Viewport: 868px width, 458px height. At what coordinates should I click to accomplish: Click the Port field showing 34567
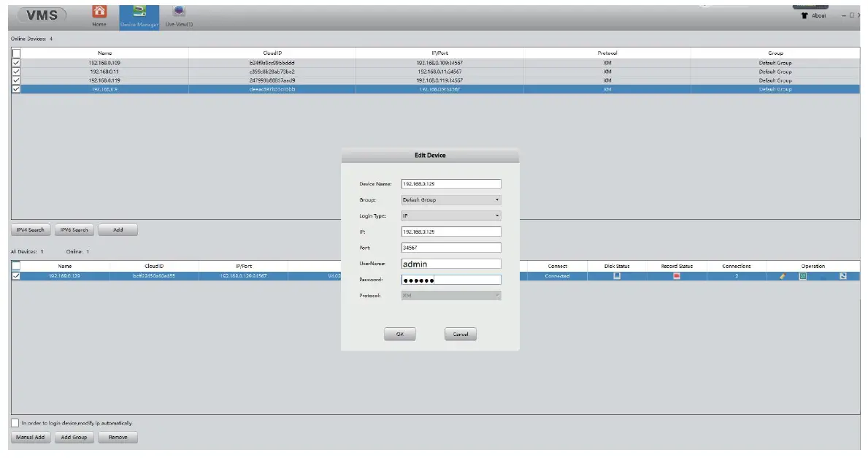[451, 248]
